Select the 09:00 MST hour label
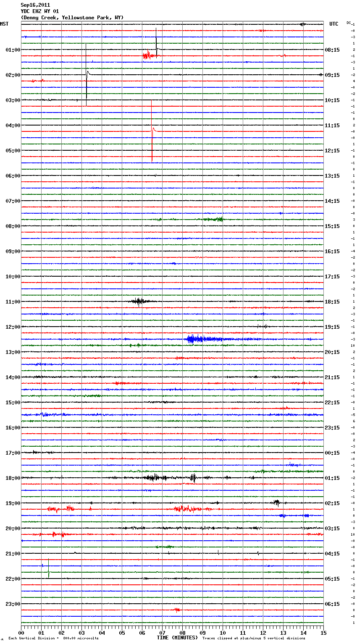 pos(13,251)
